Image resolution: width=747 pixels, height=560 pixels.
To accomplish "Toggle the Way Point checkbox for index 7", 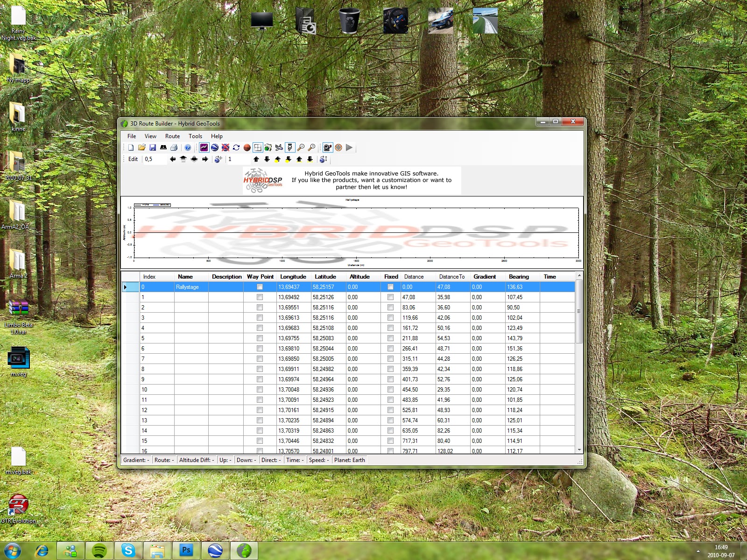I will (x=260, y=359).
